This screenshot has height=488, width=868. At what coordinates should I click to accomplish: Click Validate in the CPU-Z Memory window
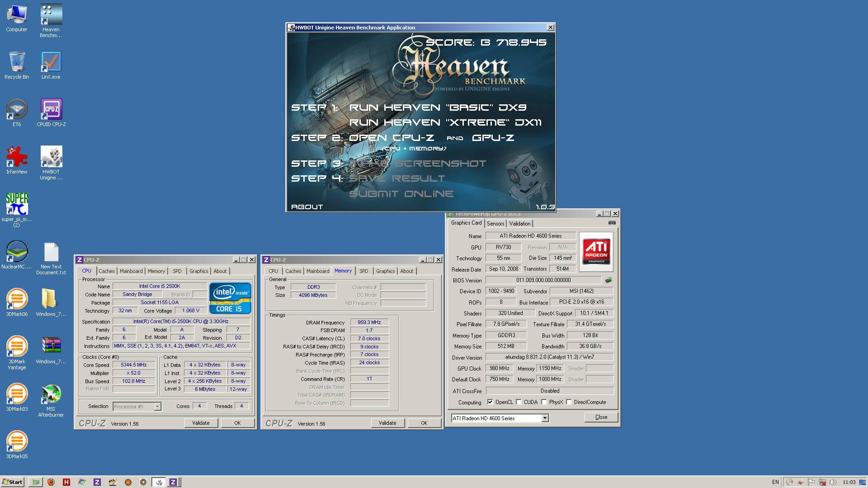[387, 423]
